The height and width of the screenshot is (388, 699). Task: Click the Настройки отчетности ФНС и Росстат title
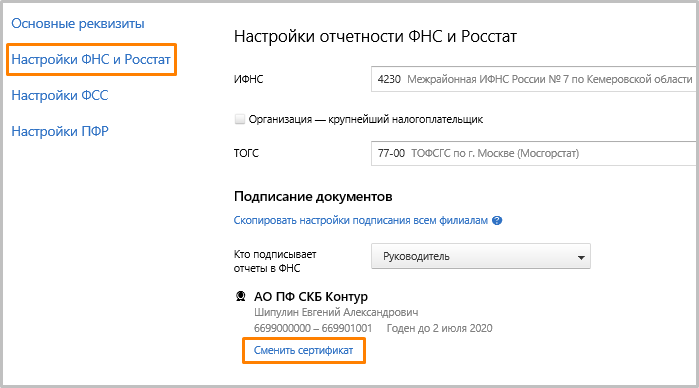tap(375, 36)
